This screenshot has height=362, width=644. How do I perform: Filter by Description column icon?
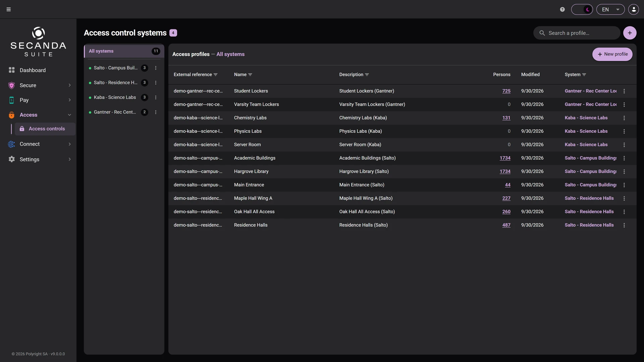click(367, 74)
